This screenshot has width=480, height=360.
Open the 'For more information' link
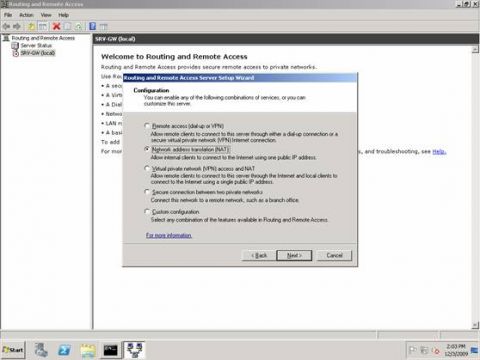tap(169, 235)
